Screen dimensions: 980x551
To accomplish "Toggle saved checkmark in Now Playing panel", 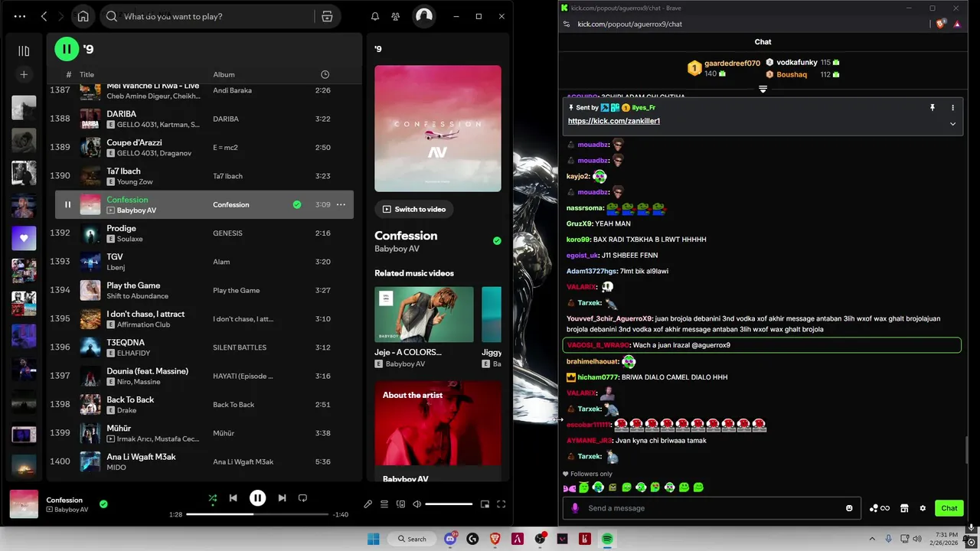I will [497, 241].
